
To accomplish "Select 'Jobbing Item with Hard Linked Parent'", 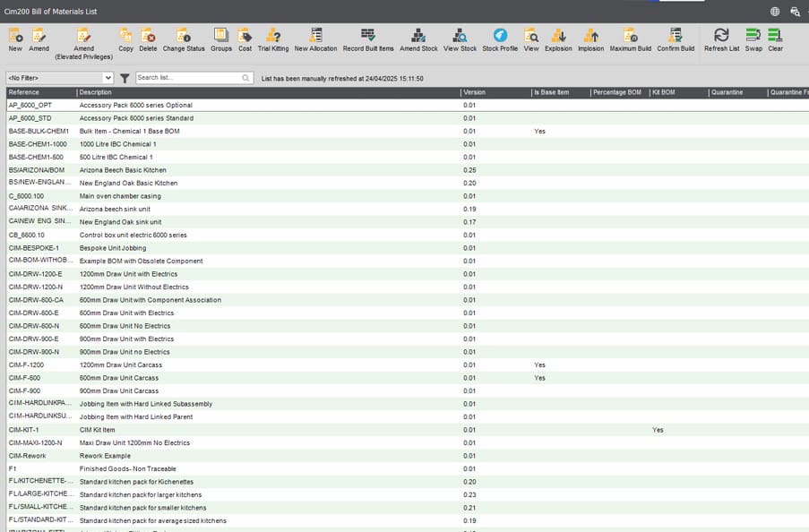I will coord(135,417).
